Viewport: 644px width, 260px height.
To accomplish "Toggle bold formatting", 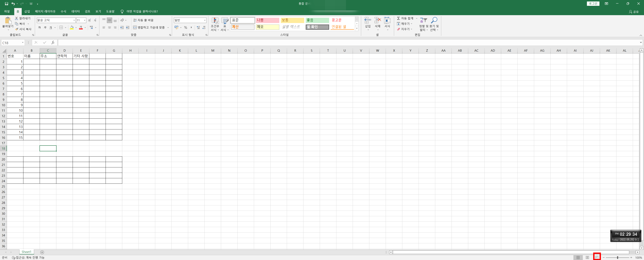I will (x=40, y=27).
